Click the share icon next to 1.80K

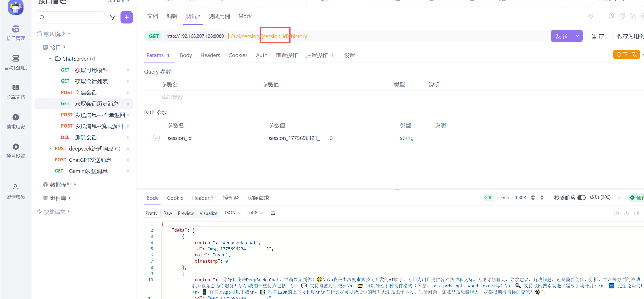tap(541, 198)
